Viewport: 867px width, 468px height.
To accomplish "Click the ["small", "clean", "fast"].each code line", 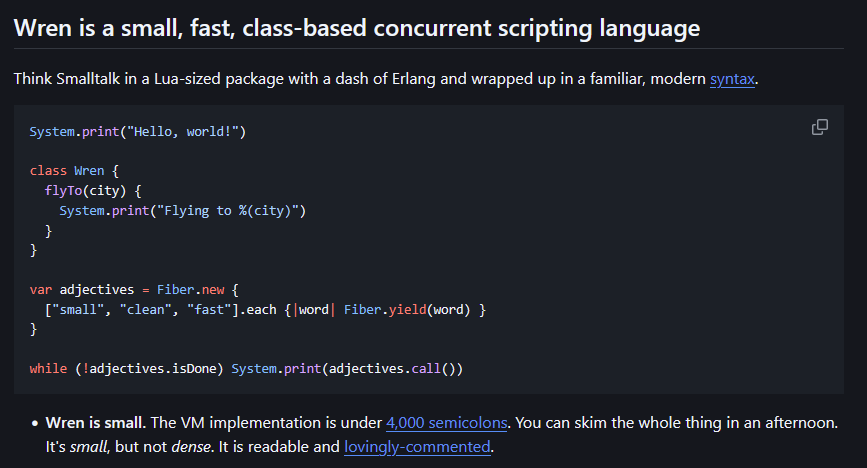I will [265, 310].
